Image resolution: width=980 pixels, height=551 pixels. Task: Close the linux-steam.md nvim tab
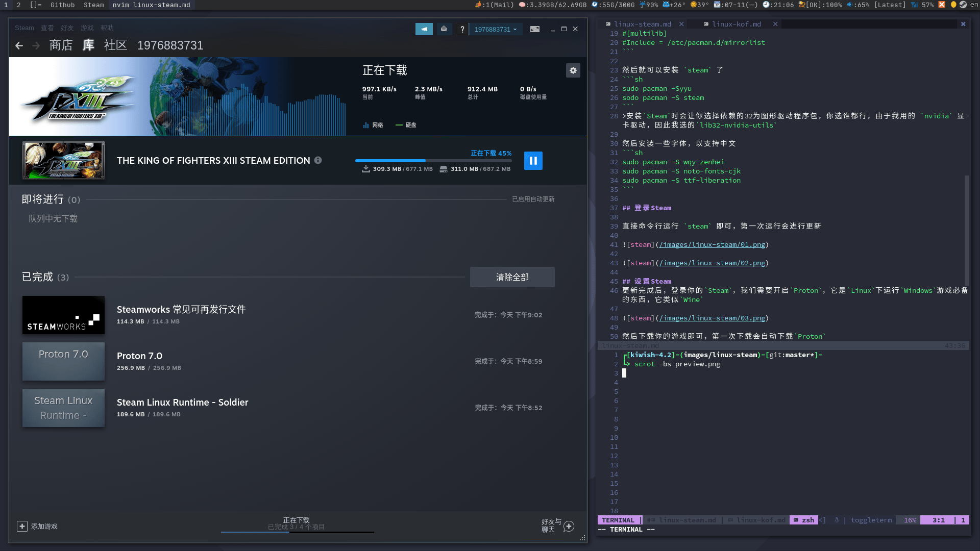[x=681, y=24]
